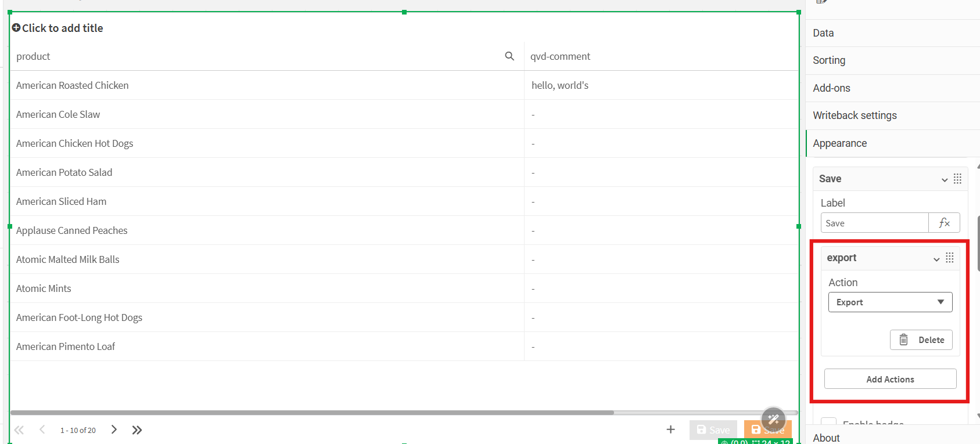Image resolution: width=980 pixels, height=444 pixels.
Task: Go to the next page of results
Action: coord(114,430)
